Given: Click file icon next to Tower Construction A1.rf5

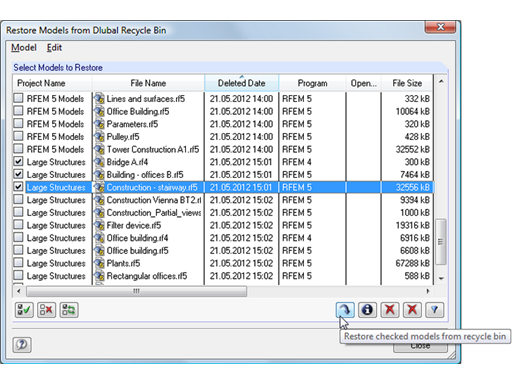Looking at the screenshot, I should pyautogui.click(x=99, y=149).
